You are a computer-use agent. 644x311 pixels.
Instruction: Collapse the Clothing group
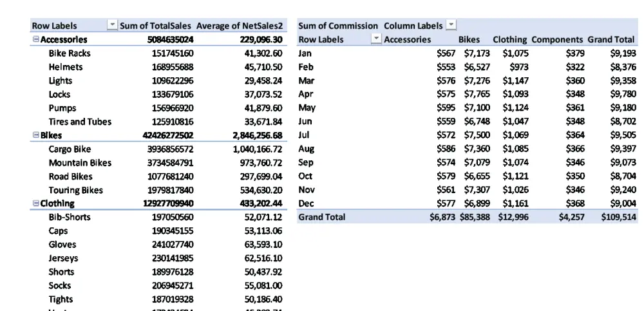(35, 203)
